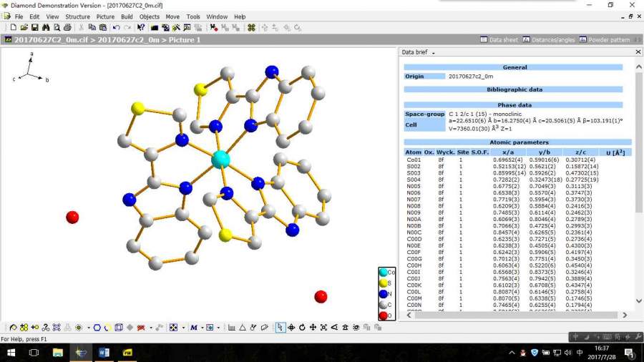This screenshot has height=362, width=644.
Task: Open the Build menu
Action: pos(127,16)
